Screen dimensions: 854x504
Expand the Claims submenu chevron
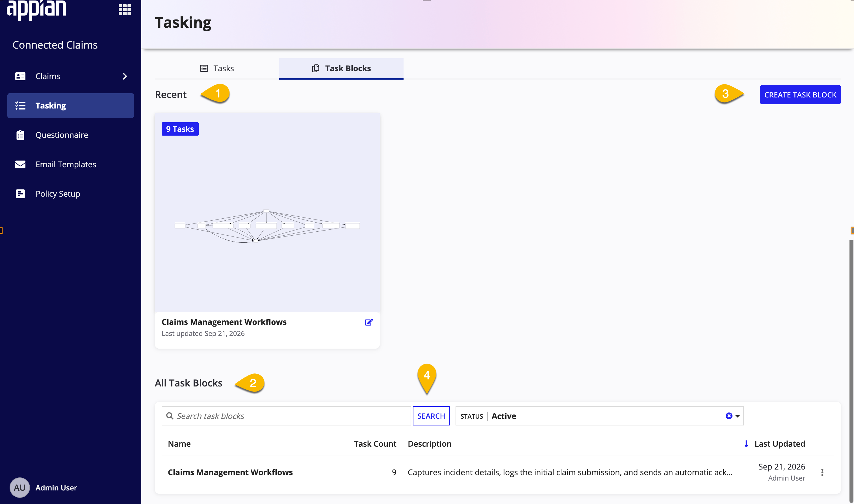(125, 76)
